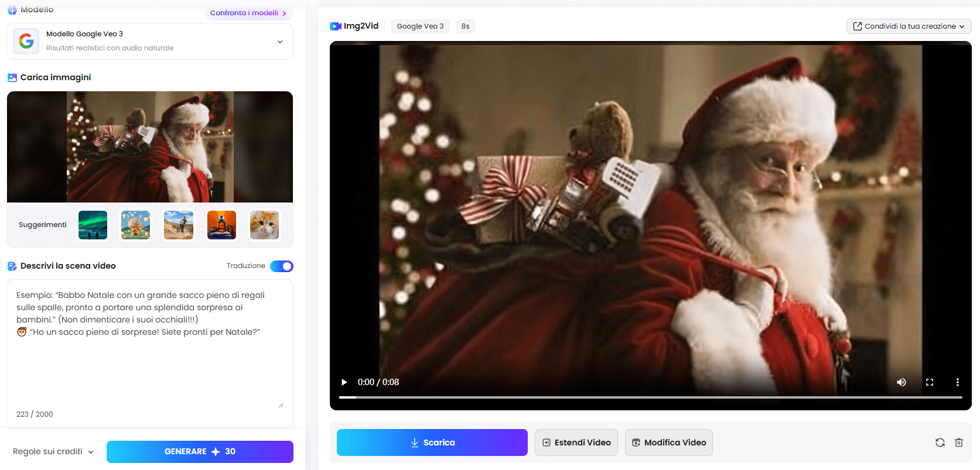Click the delete trash icon
Viewport: 980px width, 470px height.
(x=959, y=442)
